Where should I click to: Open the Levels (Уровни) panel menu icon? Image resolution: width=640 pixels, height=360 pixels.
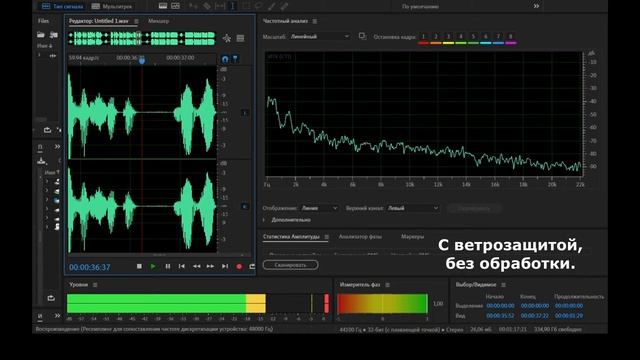pyautogui.click(x=95, y=285)
